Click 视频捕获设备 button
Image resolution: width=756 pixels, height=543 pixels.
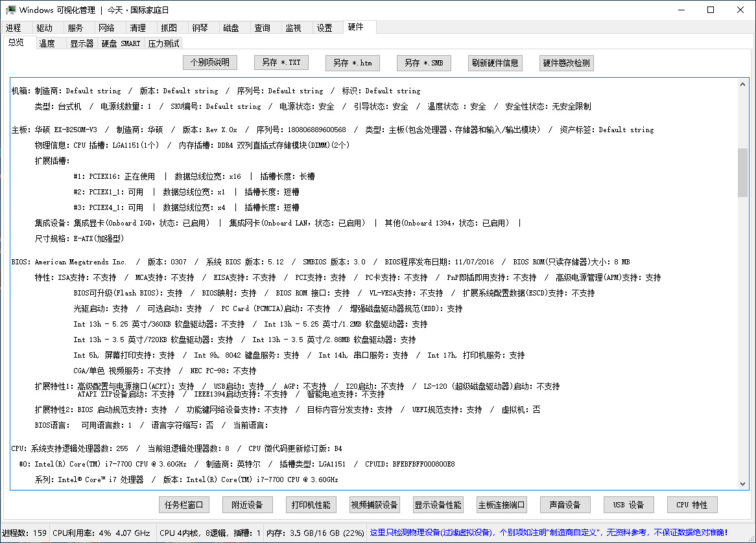pos(375,505)
